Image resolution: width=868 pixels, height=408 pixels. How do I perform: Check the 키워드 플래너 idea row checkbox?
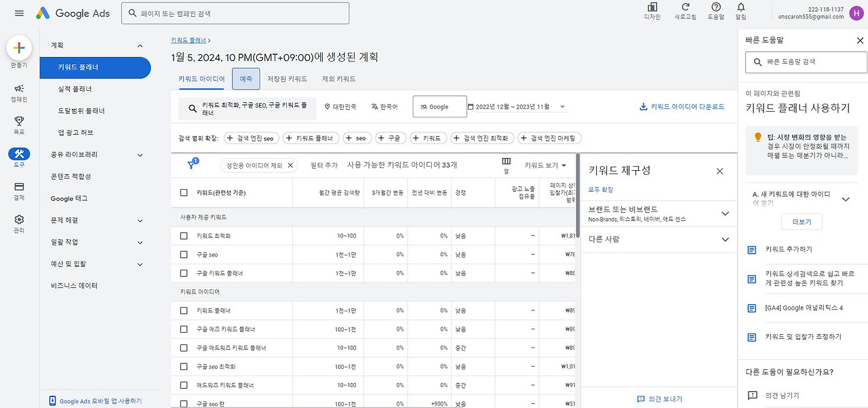click(184, 310)
